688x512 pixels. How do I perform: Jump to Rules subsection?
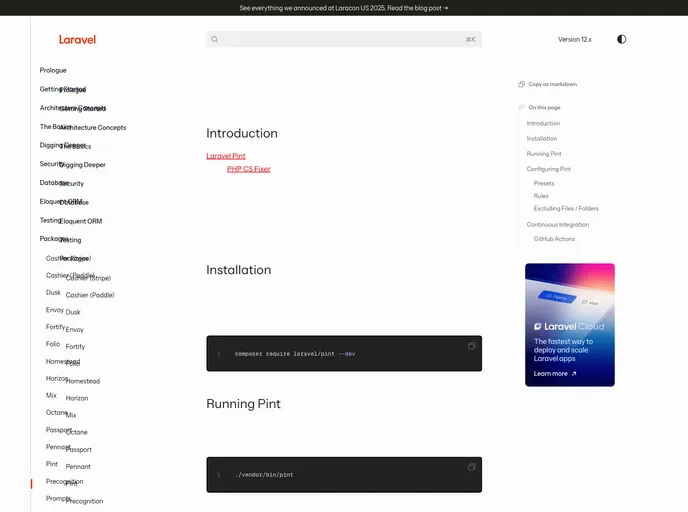pos(541,196)
